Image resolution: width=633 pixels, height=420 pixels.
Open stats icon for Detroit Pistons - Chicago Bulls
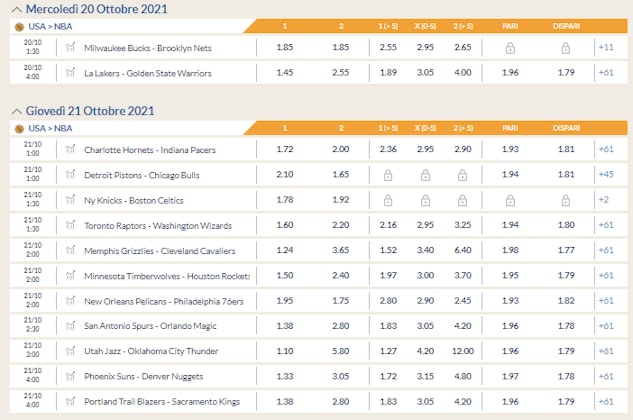(x=71, y=174)
